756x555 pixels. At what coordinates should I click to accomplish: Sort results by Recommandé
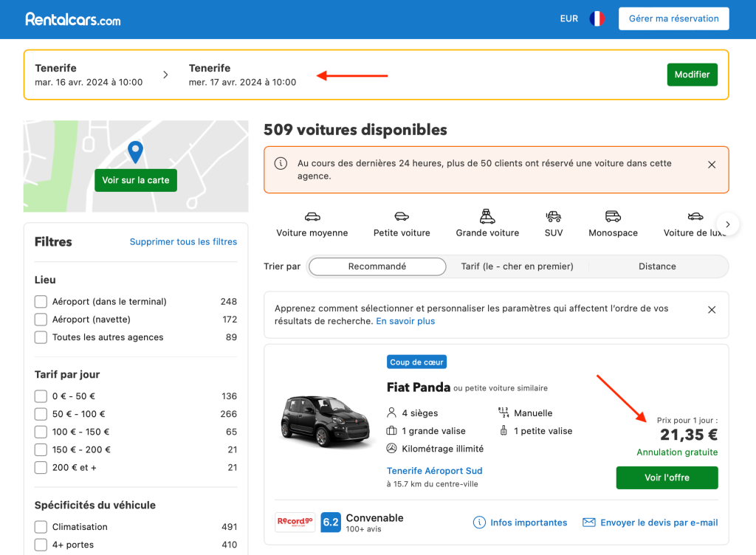coord(377,266)
